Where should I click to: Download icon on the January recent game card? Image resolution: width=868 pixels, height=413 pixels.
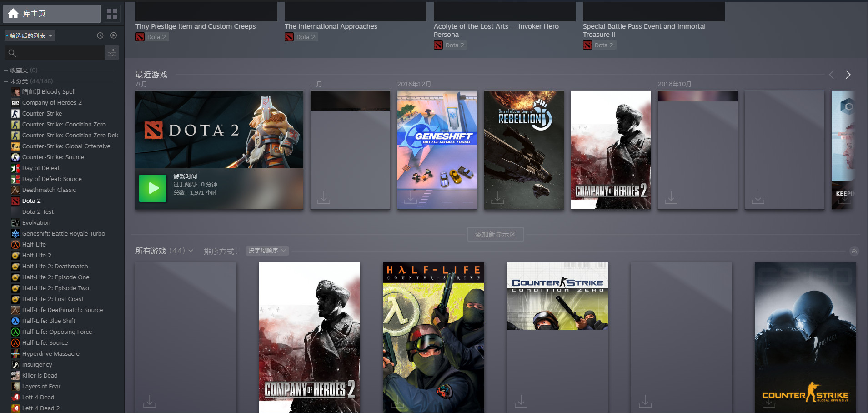[324, 197]
